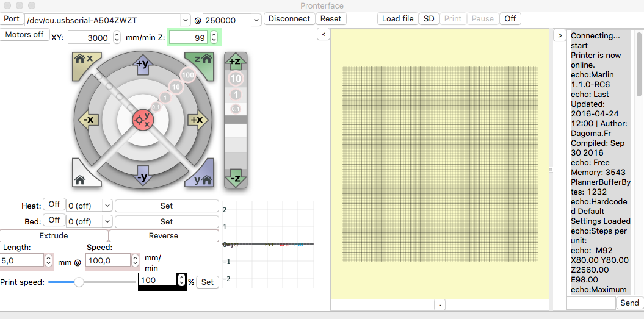Image resolution: width=644 pixels, height=319 pixels.
Task: Click the Disconnect button
Action: [289, 19]
